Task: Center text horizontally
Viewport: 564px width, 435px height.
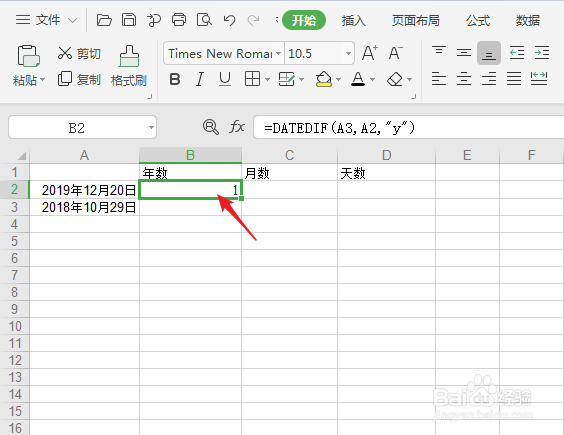Action: tap(464, 79)
